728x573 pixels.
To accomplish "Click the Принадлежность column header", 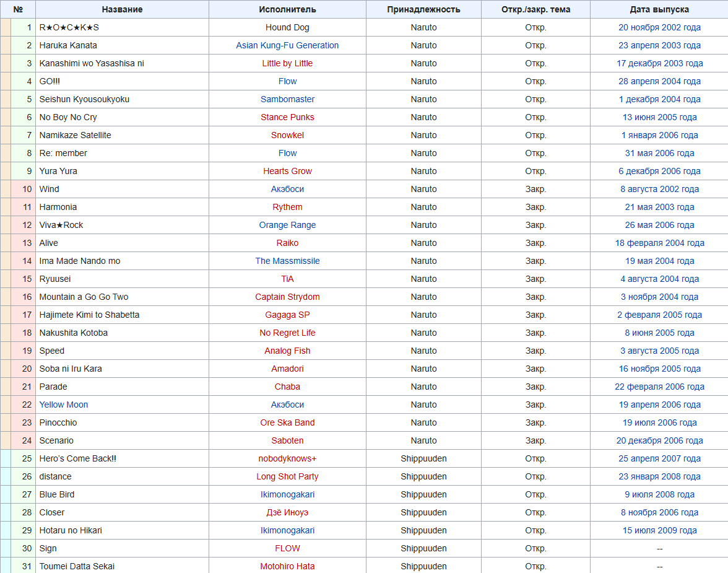I will 423,9.
